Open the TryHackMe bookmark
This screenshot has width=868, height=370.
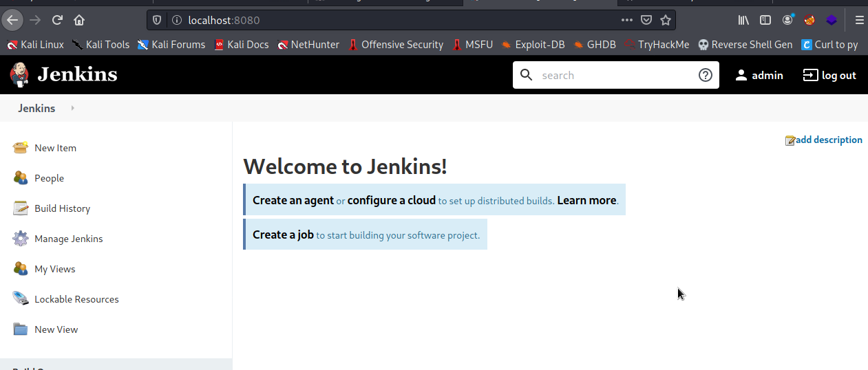point(657,45)
